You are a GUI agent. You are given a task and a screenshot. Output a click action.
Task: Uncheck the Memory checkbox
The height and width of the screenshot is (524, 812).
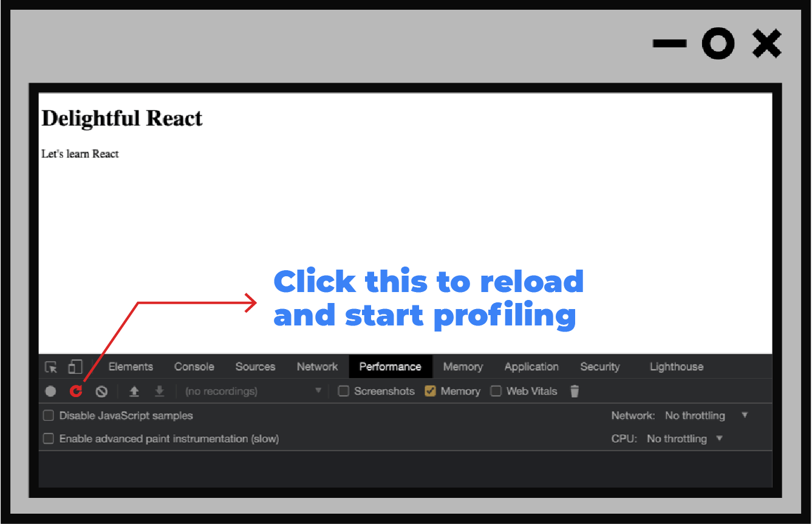tap(431, 392)
